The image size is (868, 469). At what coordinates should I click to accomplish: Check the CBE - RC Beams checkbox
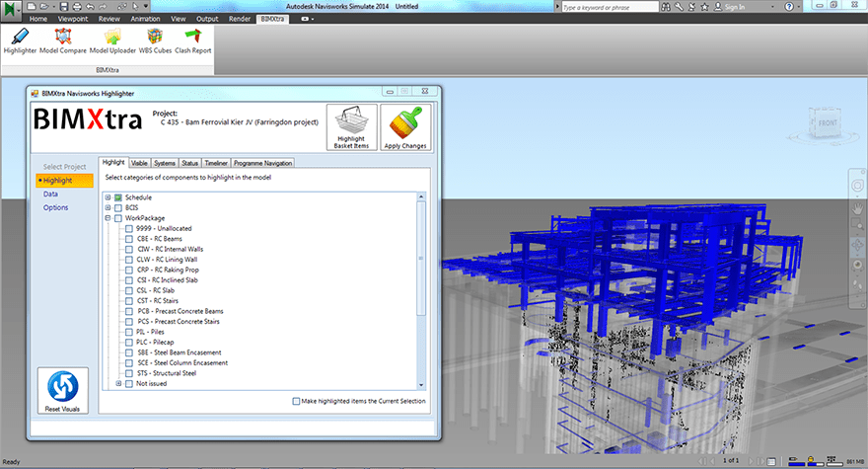[129, 239]
